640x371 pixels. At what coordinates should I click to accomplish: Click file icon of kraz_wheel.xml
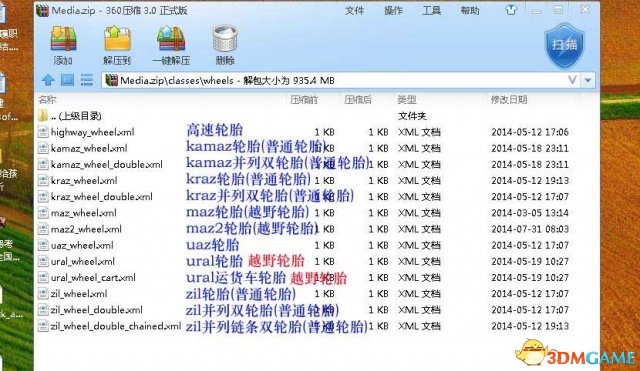(x=43, y=180)
